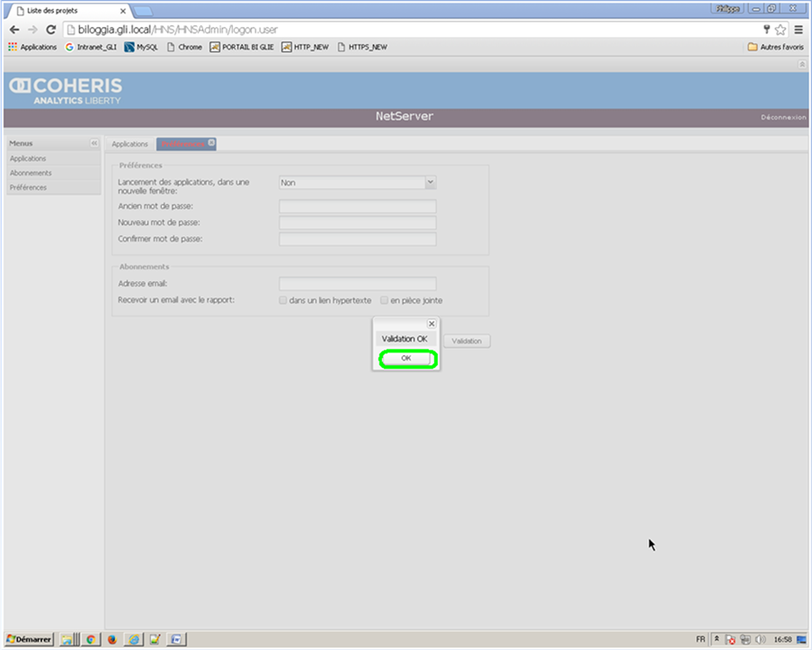Close the Validation OK popup with X
The width and height of the screenshot is (812, 650).
[432, 324]
